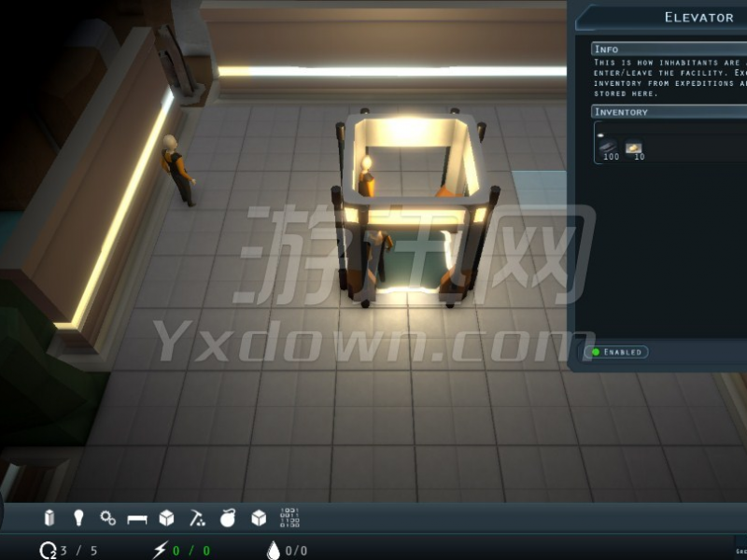Click the elevator description text under Info
Screen dimensions: 747x560
pos(669,78)
